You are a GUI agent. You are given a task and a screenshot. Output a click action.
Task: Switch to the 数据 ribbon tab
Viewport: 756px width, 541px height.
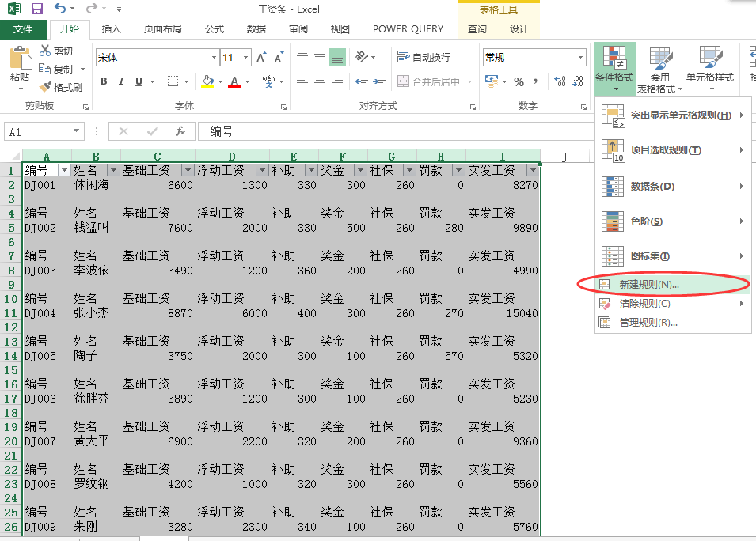(x=256, y=29)
